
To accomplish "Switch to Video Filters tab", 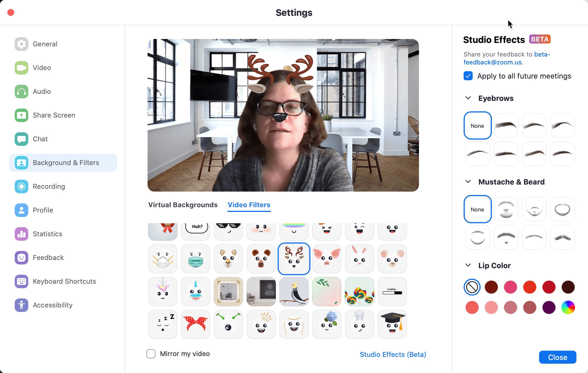I will coord(249,205).
